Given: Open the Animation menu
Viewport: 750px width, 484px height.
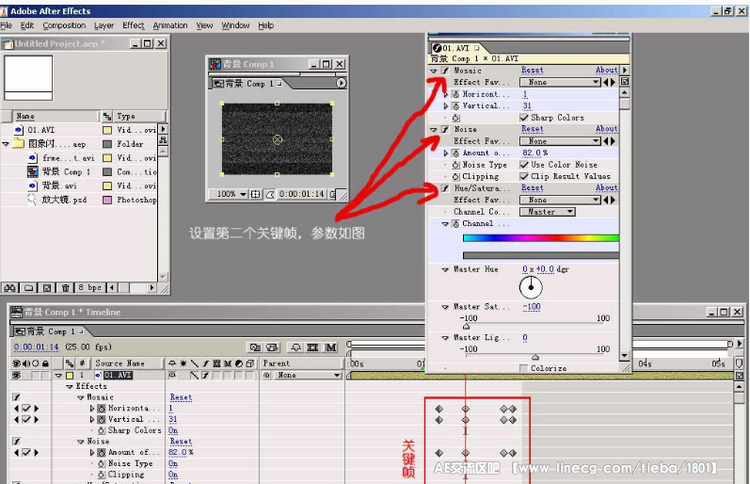Looking at the screenshot, I should click(170, 25).
